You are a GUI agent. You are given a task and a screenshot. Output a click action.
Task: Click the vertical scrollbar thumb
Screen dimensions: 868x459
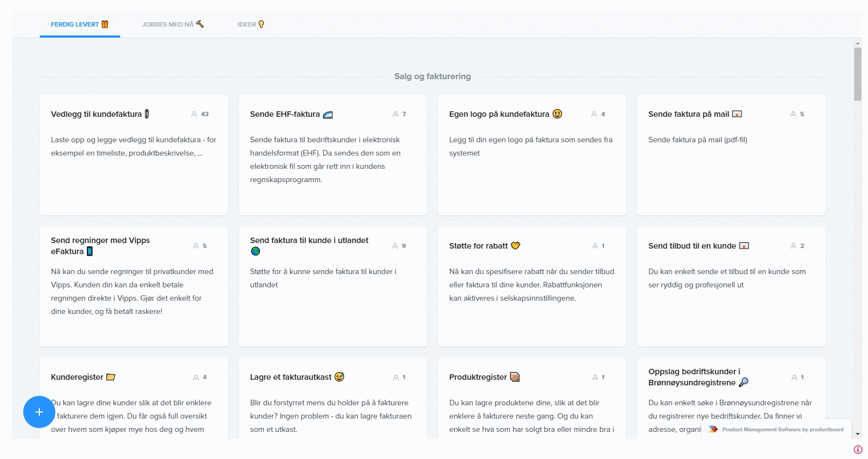click(x=857, y=74)
